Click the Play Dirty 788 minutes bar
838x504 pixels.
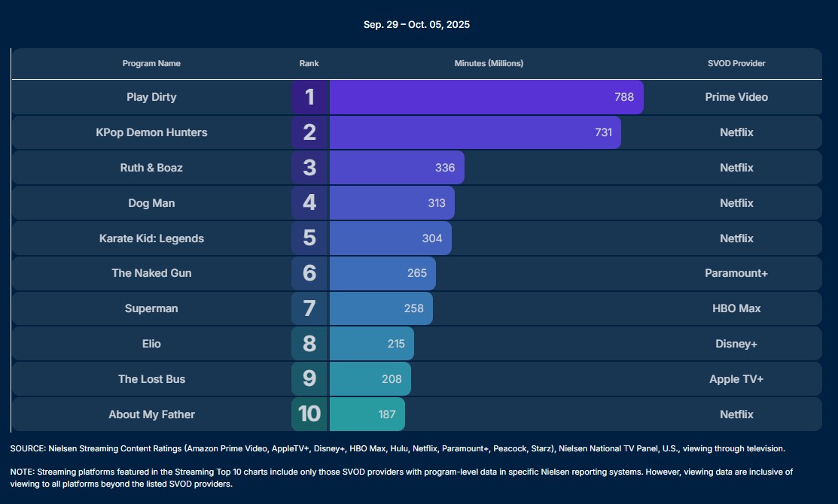tap(486, 97)
